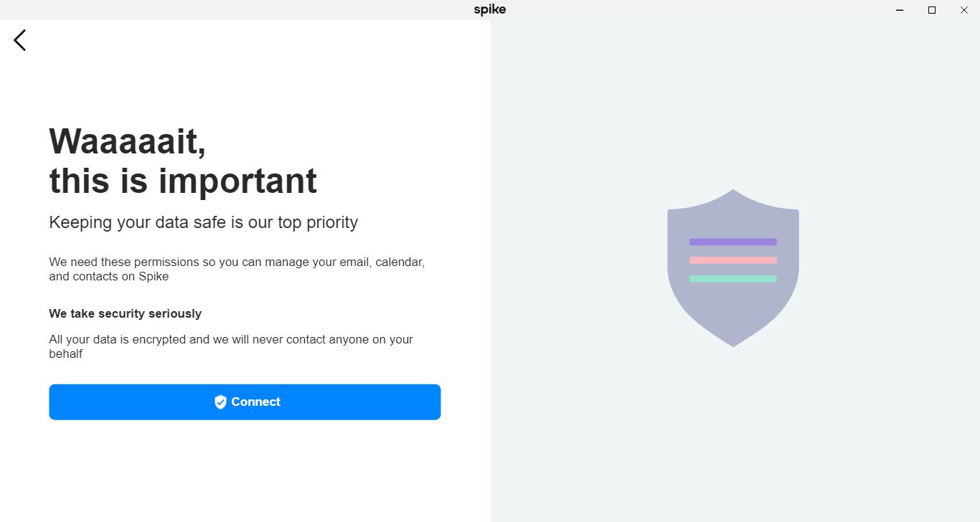This screenshot has width=980, height=522.
Task: Minimize the Spike window
Action: point(900,10)
